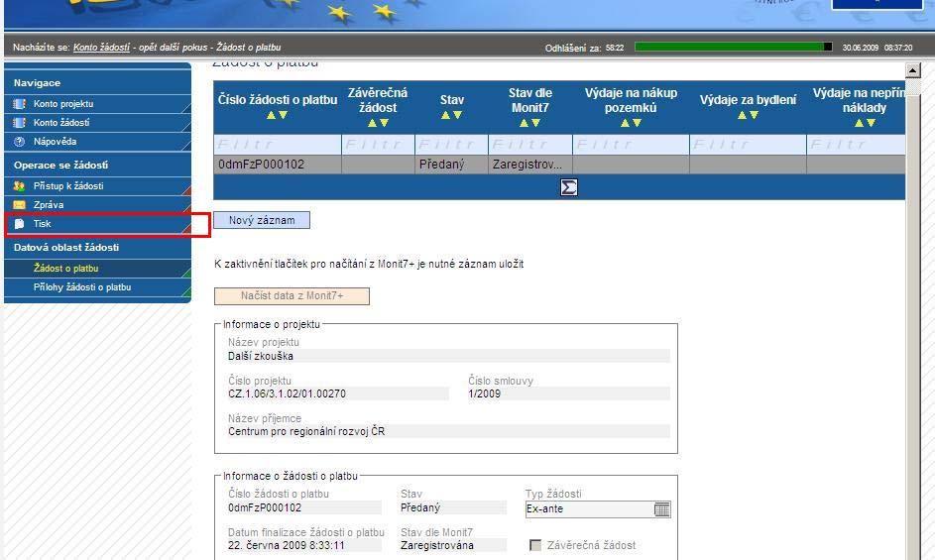935x560 pixels.
Task: Click the sigma summation icon under table
Action: tap(569, 187)
